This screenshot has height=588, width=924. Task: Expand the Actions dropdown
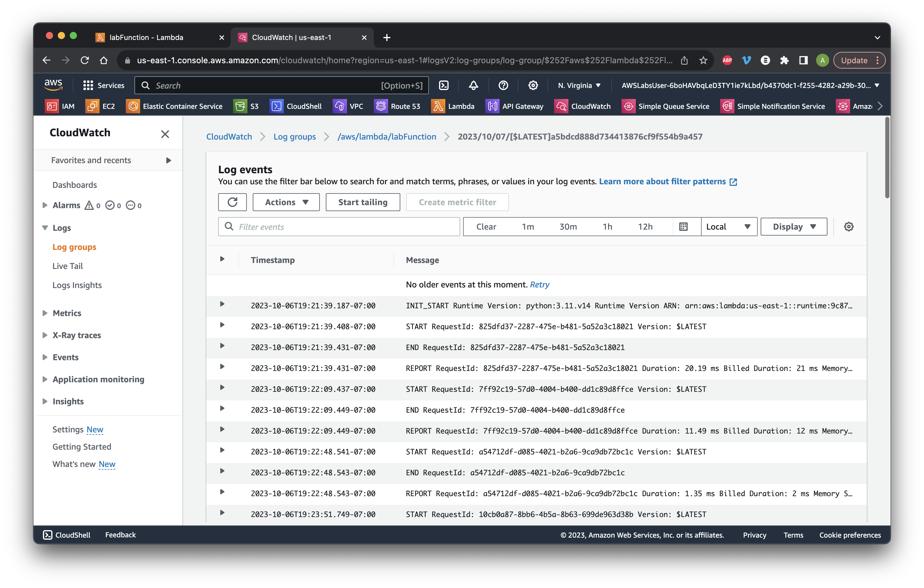[x=286, y=202]
